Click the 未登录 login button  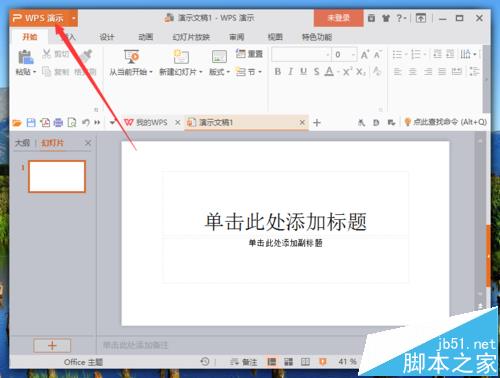coord(338,18)
